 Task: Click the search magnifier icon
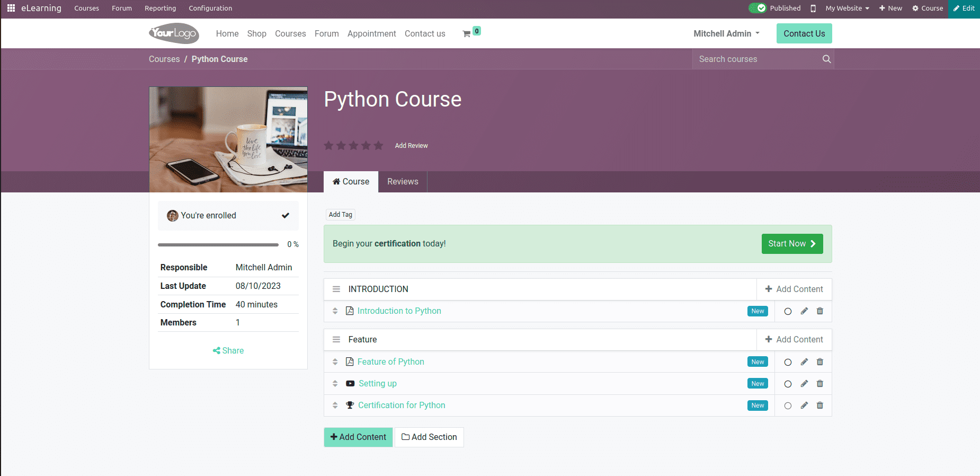pos(826,59)
